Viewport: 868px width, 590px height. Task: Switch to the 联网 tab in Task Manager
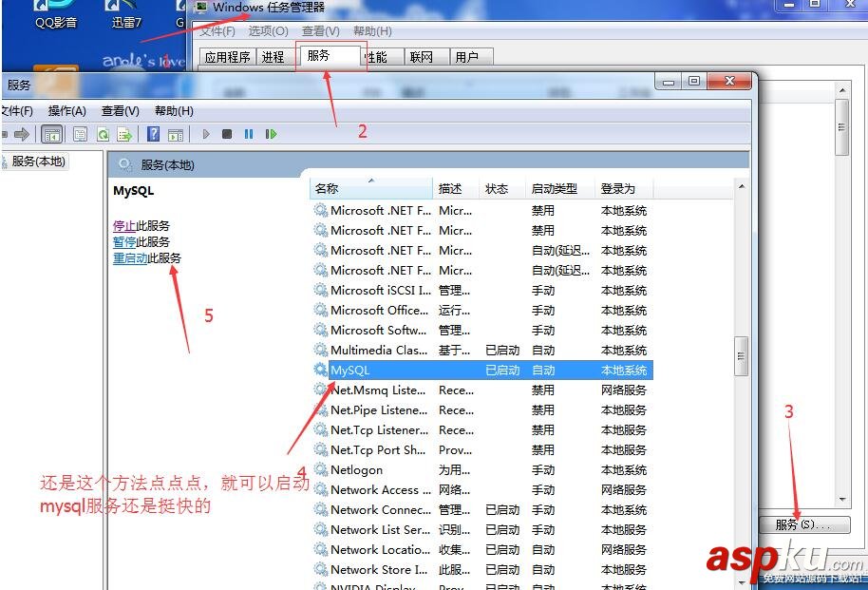tap(425, 57)
